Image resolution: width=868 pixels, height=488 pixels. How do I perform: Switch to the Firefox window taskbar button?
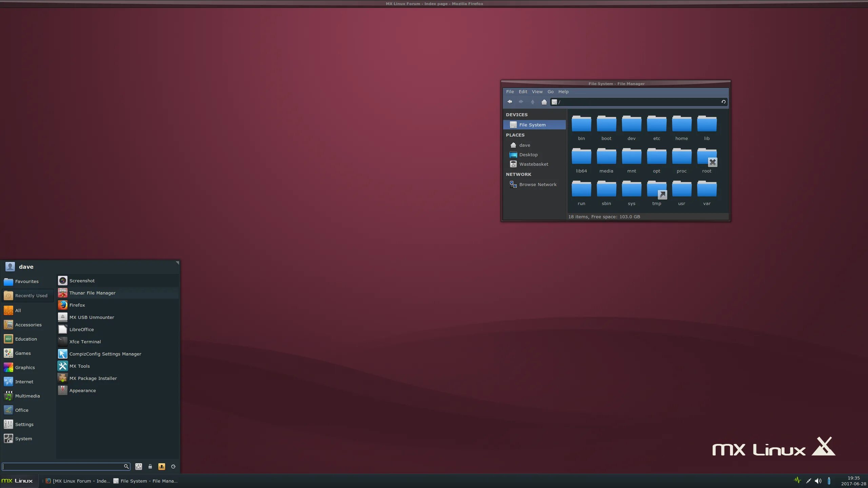coord(78,481)
